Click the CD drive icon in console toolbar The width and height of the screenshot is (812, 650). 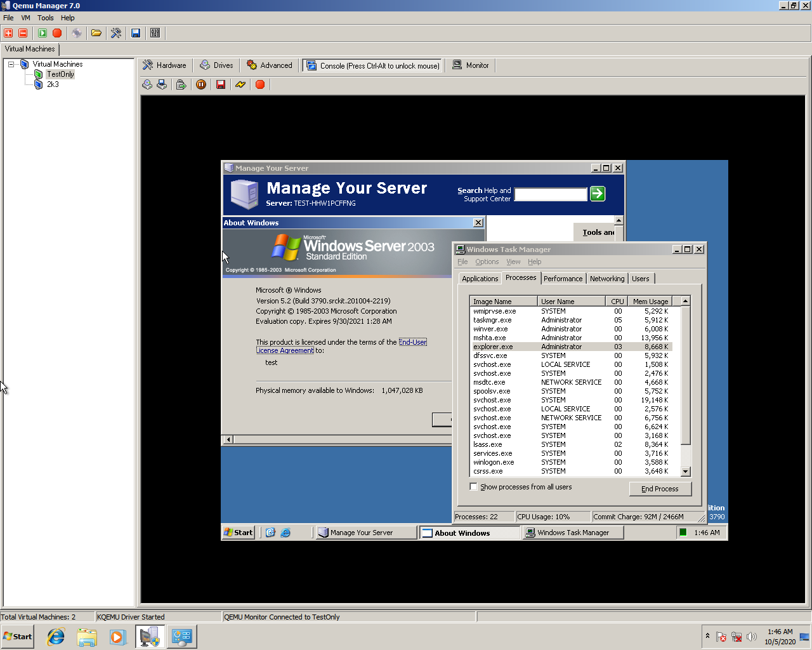[147, 84]
